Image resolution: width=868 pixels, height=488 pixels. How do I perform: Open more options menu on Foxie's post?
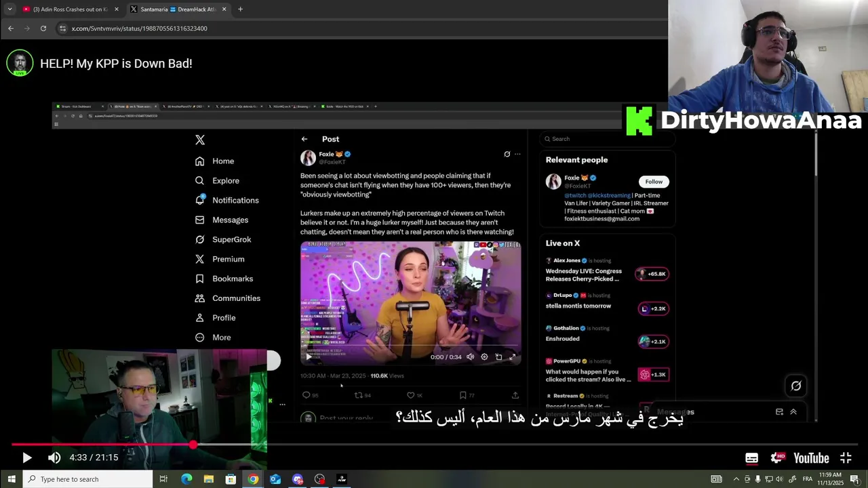[517, 155]
